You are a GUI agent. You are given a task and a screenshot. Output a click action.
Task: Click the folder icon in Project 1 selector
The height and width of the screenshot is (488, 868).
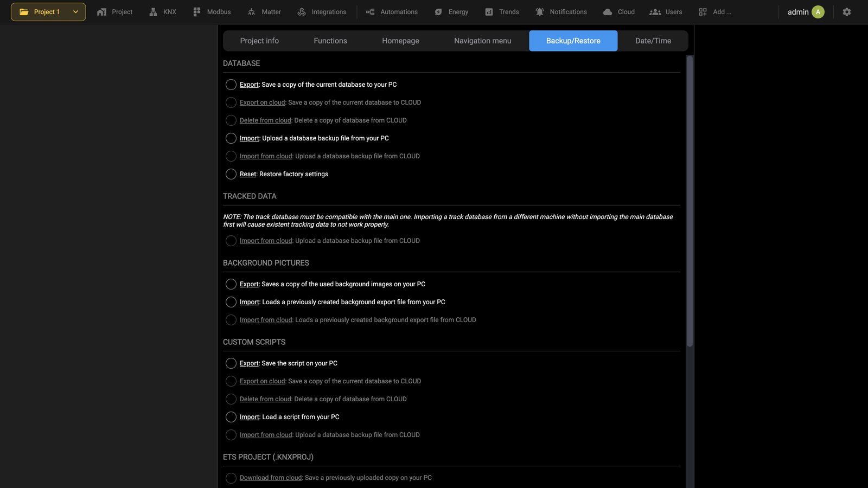click(x=24, y=12)
